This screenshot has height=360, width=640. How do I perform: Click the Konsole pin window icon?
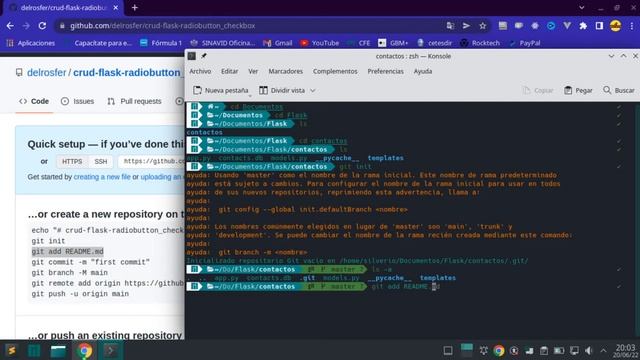[204, 56]
